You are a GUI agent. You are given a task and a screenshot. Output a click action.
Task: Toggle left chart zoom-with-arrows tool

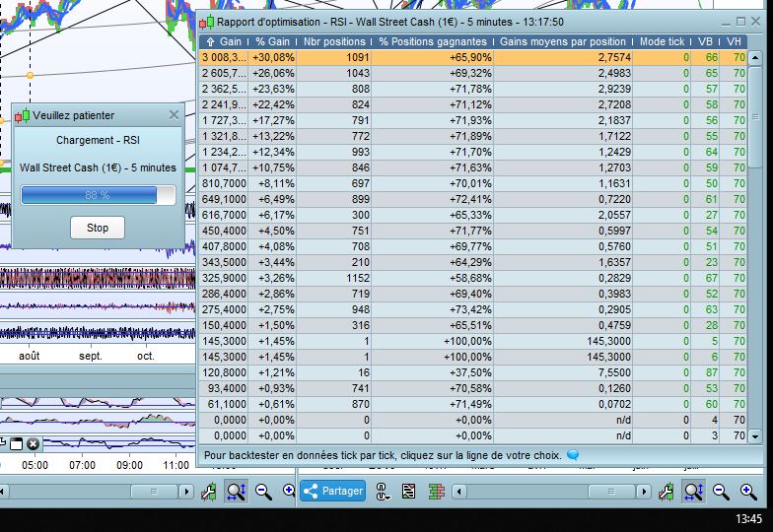point(237,491)
